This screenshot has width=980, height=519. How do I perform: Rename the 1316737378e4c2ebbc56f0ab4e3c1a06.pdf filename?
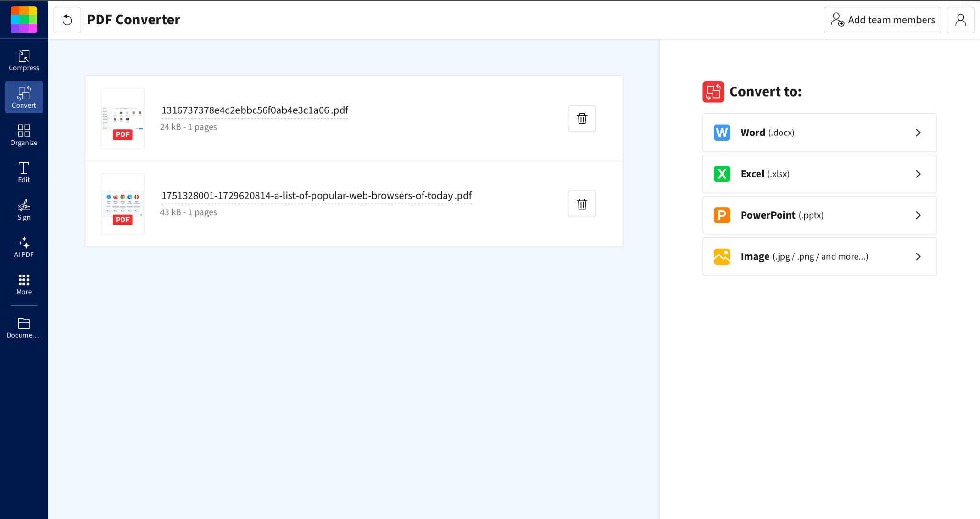point(255,110)
